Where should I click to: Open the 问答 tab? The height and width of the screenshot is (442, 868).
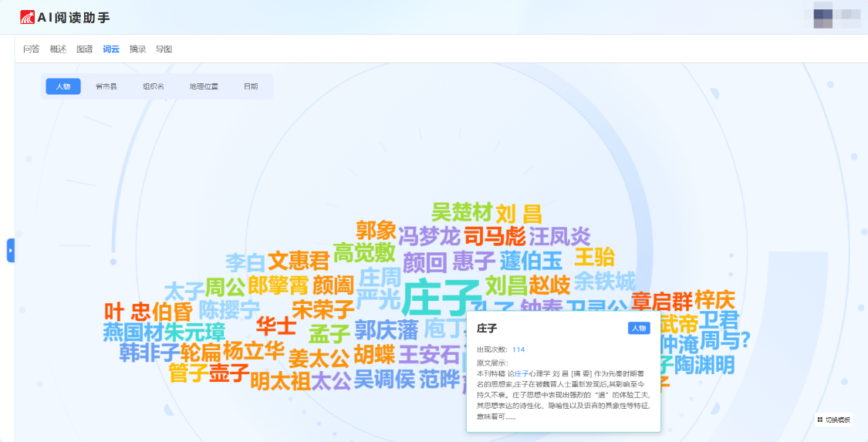coord(32,49)
